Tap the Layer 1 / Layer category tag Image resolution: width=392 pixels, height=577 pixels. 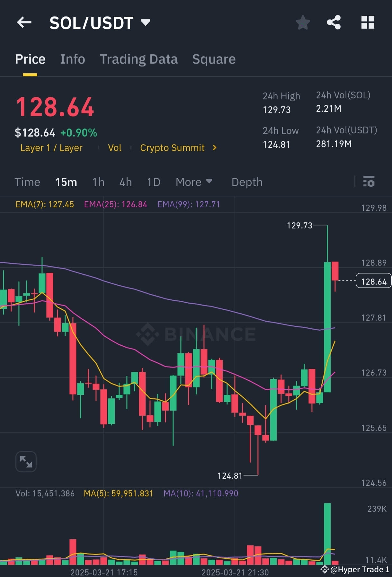tap(51, 147)
